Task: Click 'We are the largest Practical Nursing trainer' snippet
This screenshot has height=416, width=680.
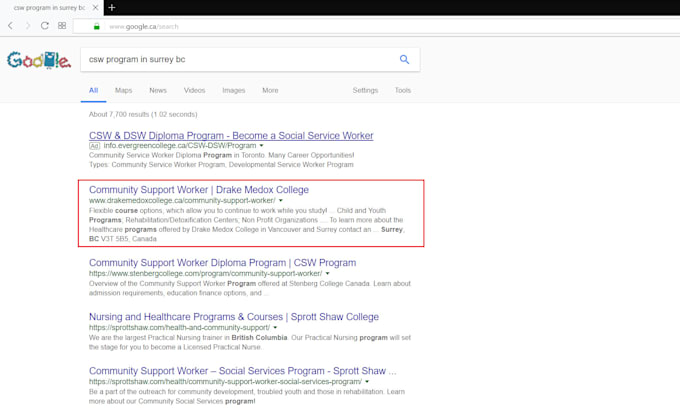Action: [250, 342]
